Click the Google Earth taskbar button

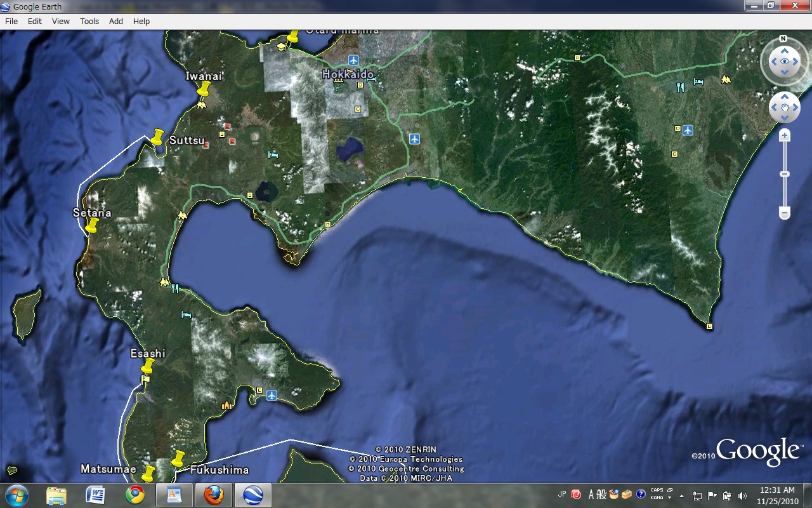tap(253, 495)
